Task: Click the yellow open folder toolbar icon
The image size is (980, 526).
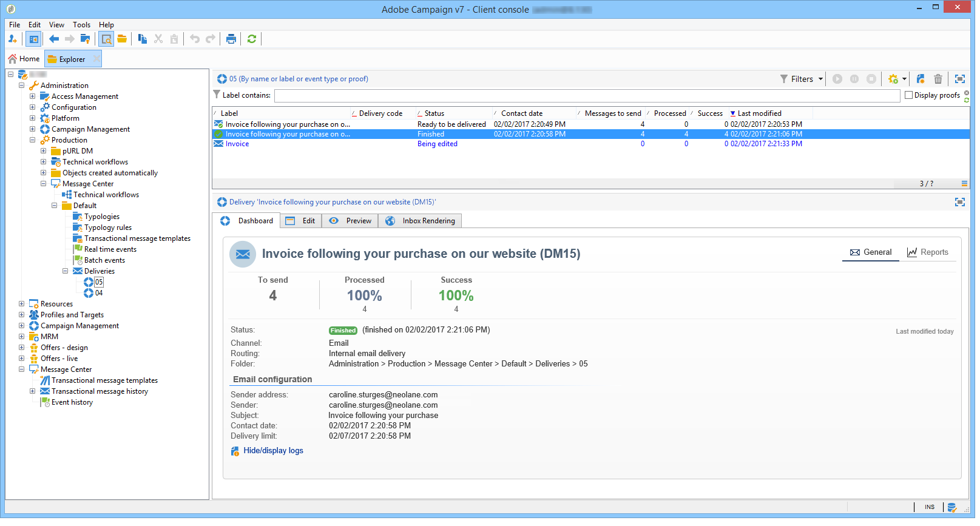Action: [122, 39]
